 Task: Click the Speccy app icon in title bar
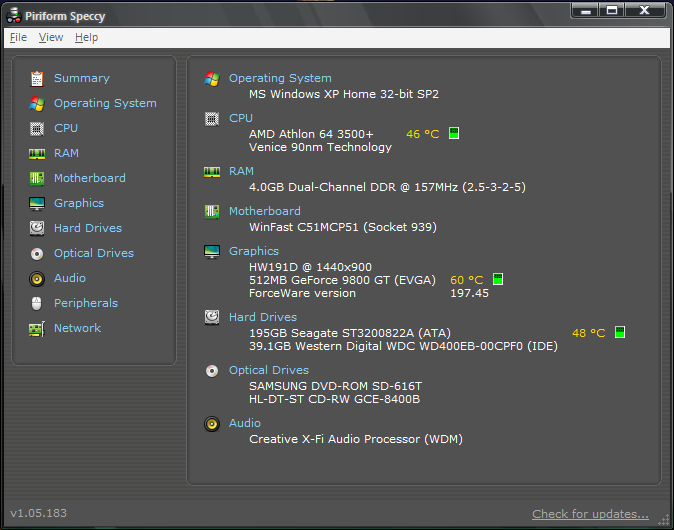point(14,15)
